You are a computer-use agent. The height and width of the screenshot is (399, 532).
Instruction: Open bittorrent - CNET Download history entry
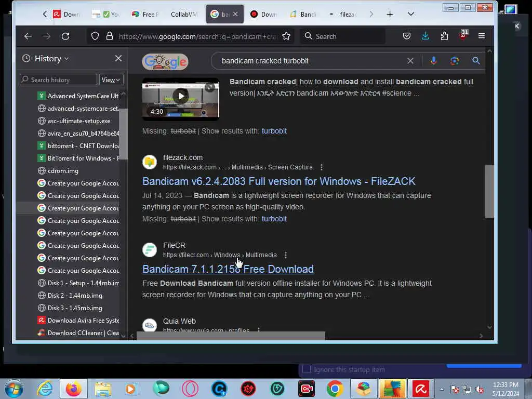click(78, 146)
